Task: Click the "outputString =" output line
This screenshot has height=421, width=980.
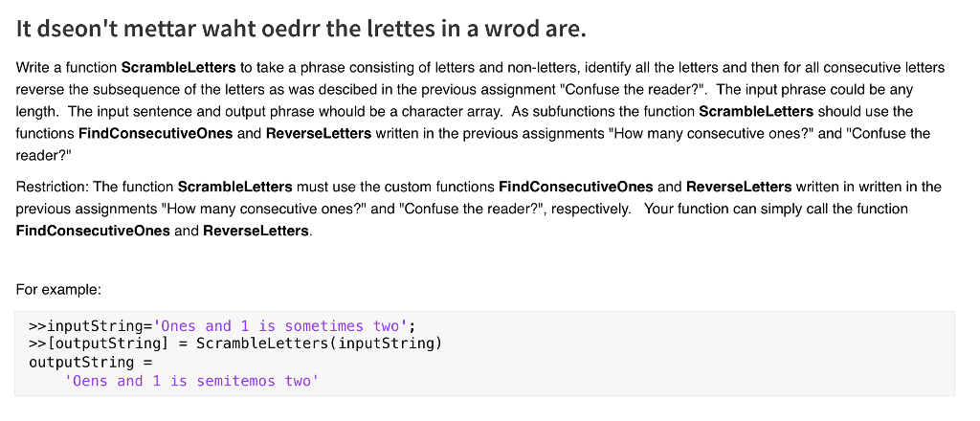Action: coord(91,362)
